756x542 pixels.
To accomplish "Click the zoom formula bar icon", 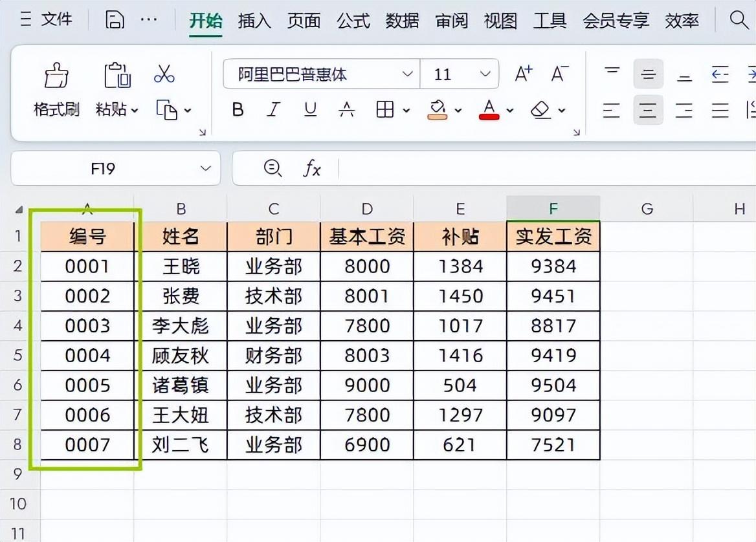I will (x=272, y=168).
